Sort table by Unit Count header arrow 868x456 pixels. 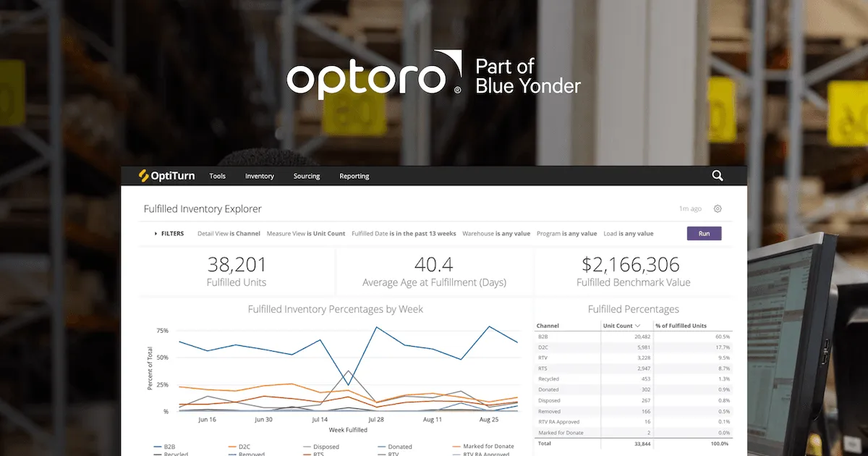(637, 326)
